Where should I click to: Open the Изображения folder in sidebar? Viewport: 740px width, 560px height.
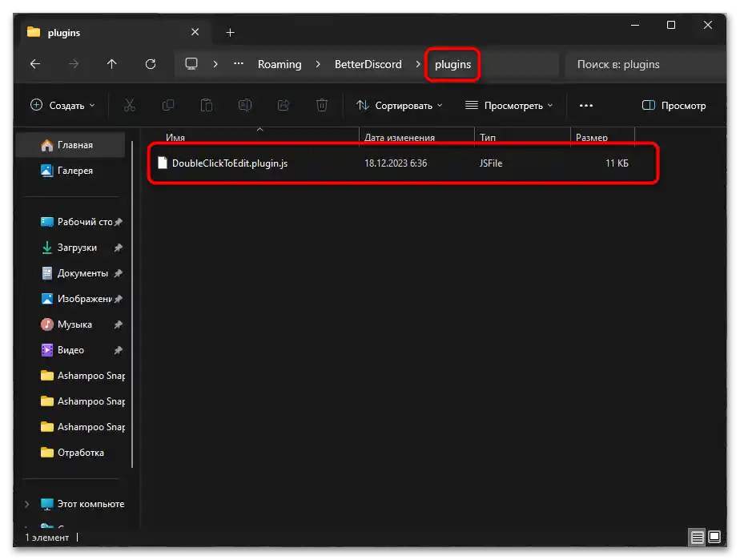(78, 299)
